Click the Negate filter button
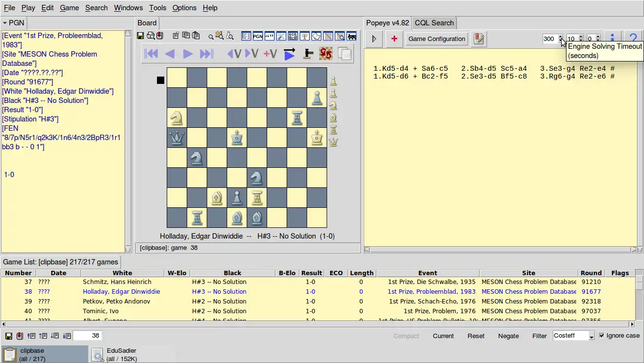This screenshot has width=644, height=363. pyautogui.click(x=508, y=336)
